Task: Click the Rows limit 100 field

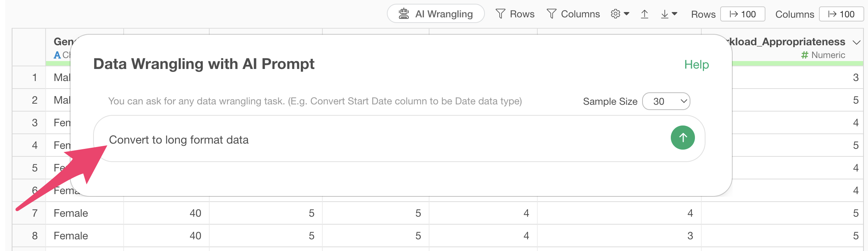Action: tap(742, 14)
